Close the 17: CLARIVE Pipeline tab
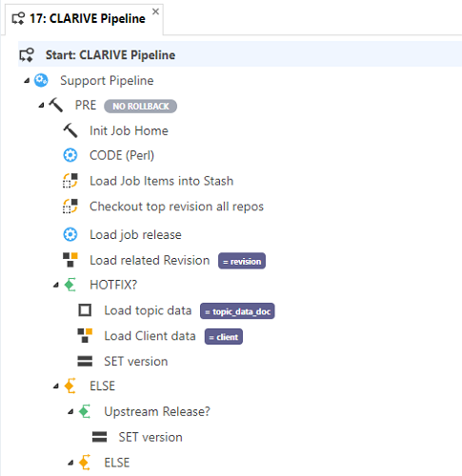462x476 pixels. (155, 11)
